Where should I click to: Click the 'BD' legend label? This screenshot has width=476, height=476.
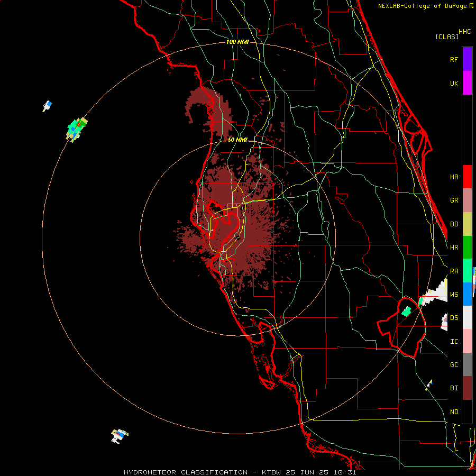click(454, 224)
